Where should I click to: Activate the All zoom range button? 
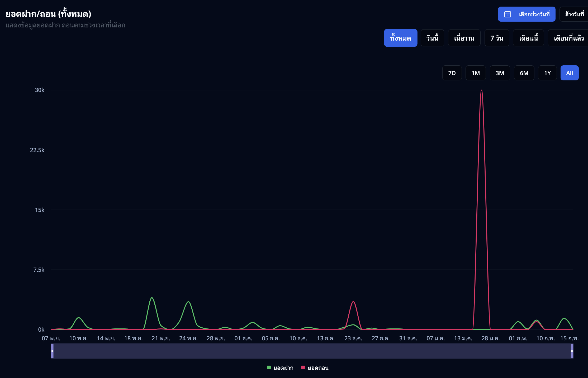(x=569, y=73)
